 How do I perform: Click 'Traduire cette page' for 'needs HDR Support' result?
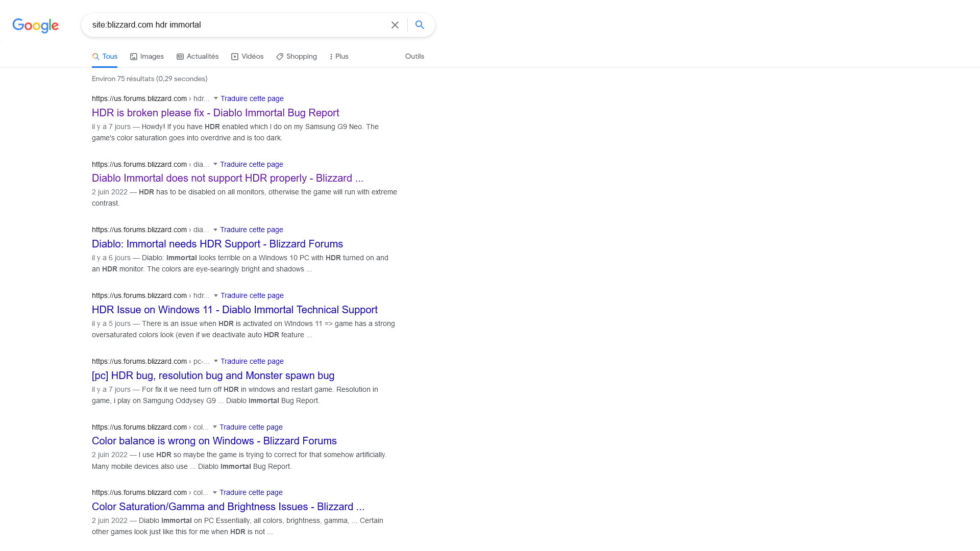pos(252,230)
